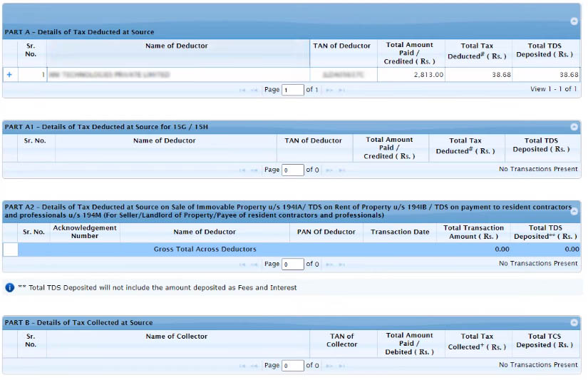Select the 38.68 Total Tax Deducted cell

coord(478,75)
